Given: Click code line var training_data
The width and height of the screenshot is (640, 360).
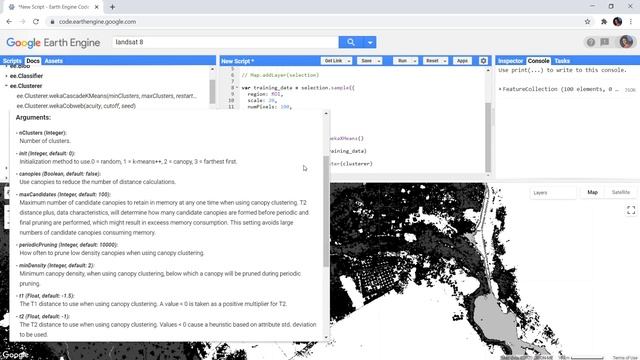Looking at the screenshot, I should pyautogui.click(x=298, y=88).
